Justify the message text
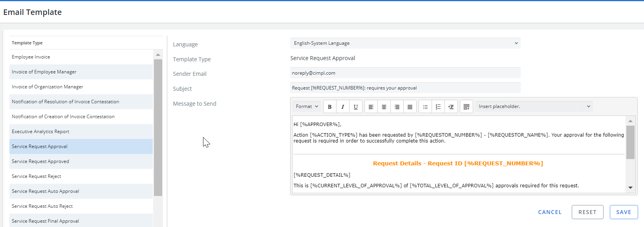 click(410, 106)
